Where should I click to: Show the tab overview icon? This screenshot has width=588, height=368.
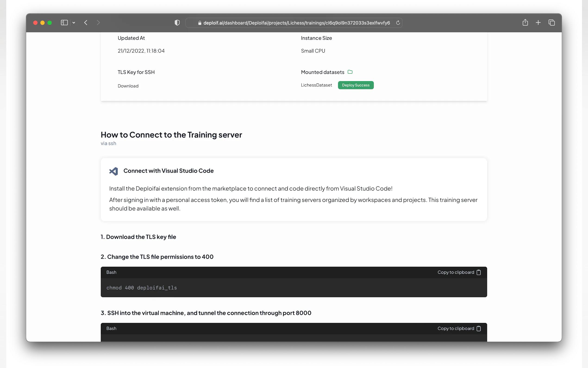551,23
